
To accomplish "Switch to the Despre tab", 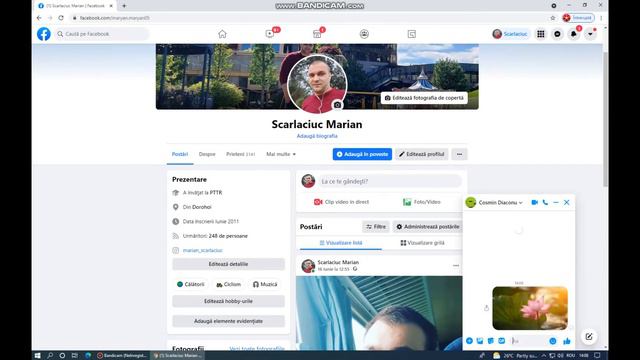I will coord(207,154).
